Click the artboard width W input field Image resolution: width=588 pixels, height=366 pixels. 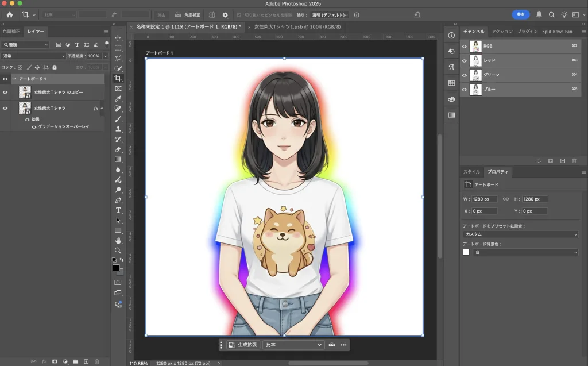[485, 199]
